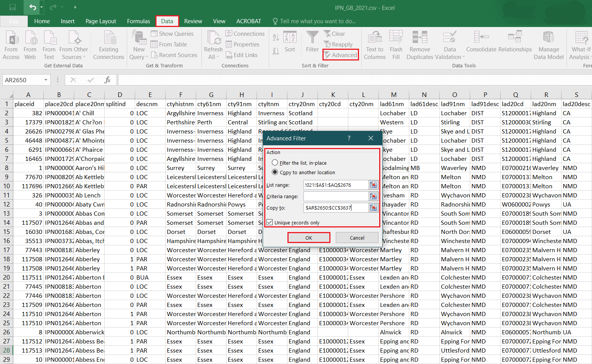The height and width of the screenshot is (364, 592).
Task: Select column A header
Action: tap(28, 95)
